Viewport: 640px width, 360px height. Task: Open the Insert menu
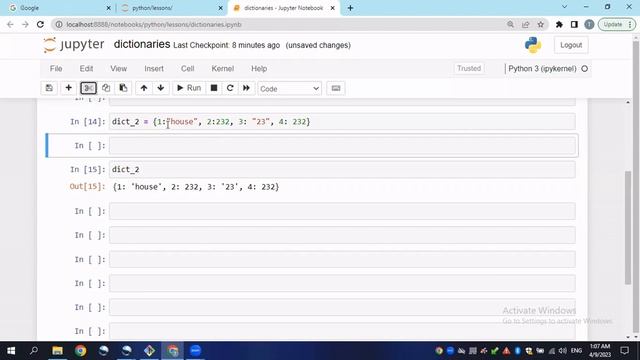[x=153, y=69]
